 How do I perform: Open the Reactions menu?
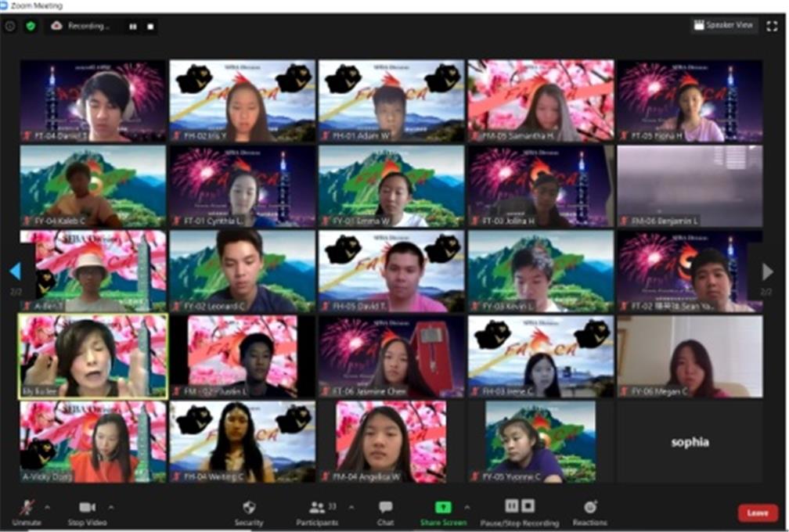tap(590, 508)
